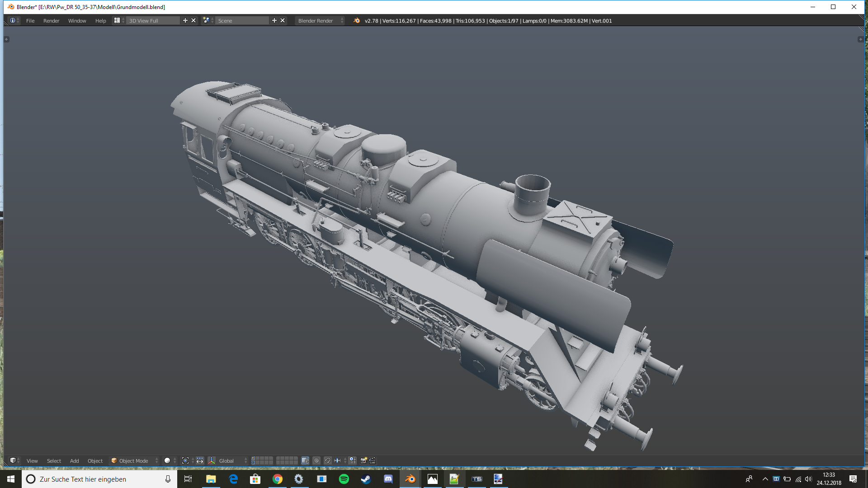Open Spotify from the Windows taskbar
Image resolution: width=868 pixels, height=488 pixels.
(x=344, y=479)
